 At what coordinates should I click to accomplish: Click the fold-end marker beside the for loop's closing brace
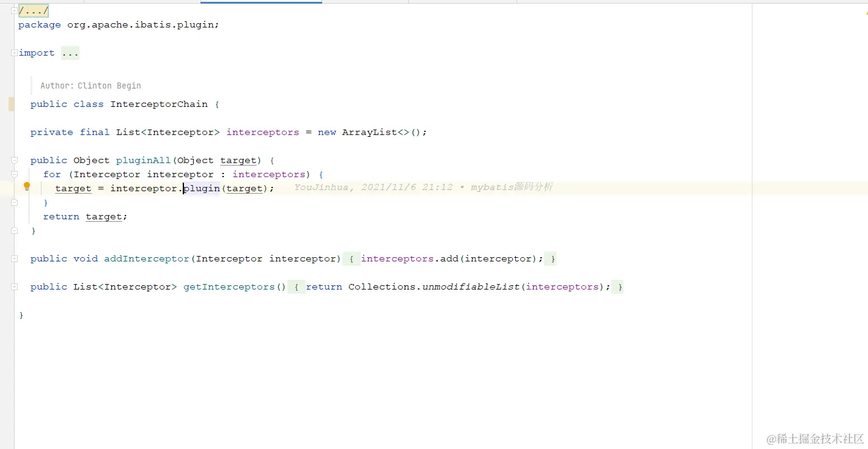click(14, 202)
